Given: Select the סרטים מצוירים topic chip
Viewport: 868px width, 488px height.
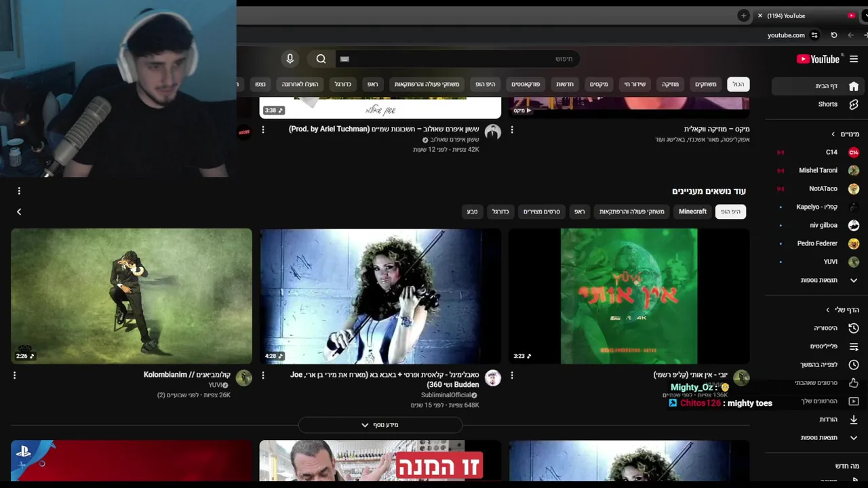Looking at the screenshot, I should pyautogui.click(x=541, y=212).
